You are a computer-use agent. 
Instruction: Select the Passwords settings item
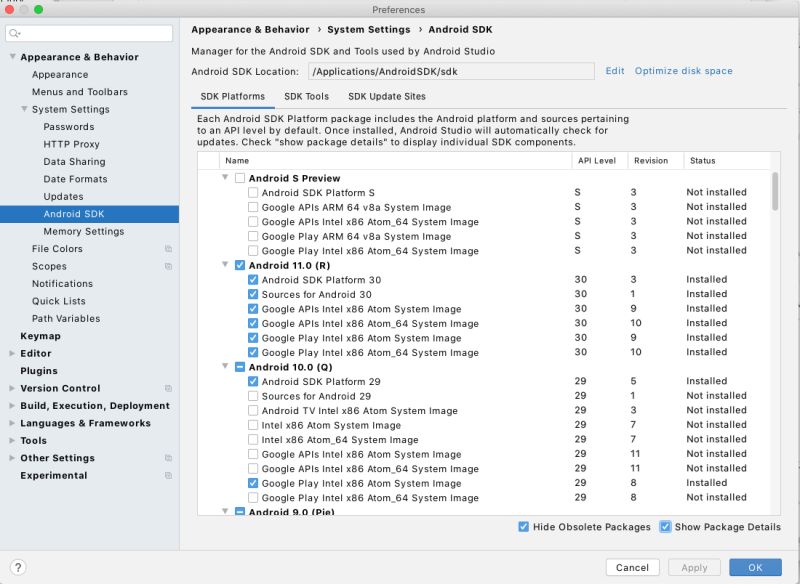(x=69, y=127)
